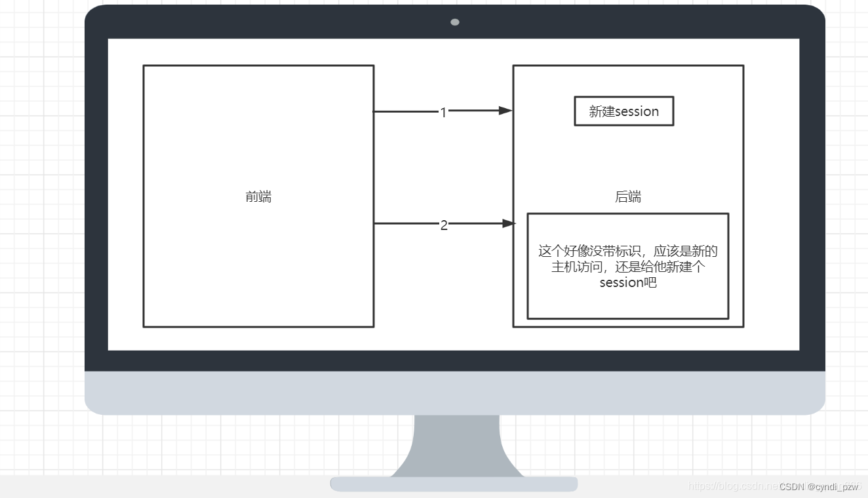
Task: Click the arrow label 2
Action: point(444,225)
